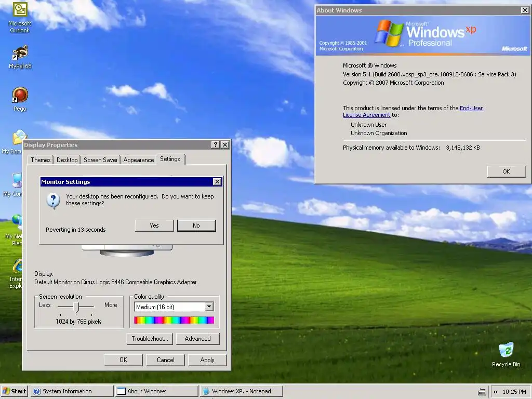The width and height of the screenshot is (532, 399).
Task: Click the 'Reverting in 13 seconds' text
Action: [x=76, y=230]
